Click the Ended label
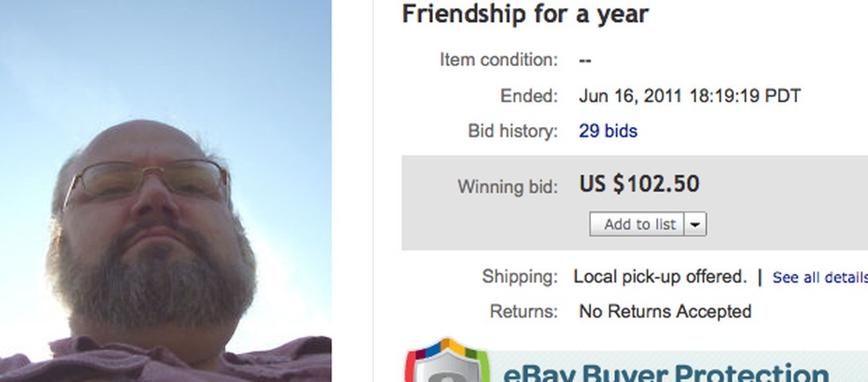The height and width of the screenshot is (382, 868). click(x=528, y=96)
